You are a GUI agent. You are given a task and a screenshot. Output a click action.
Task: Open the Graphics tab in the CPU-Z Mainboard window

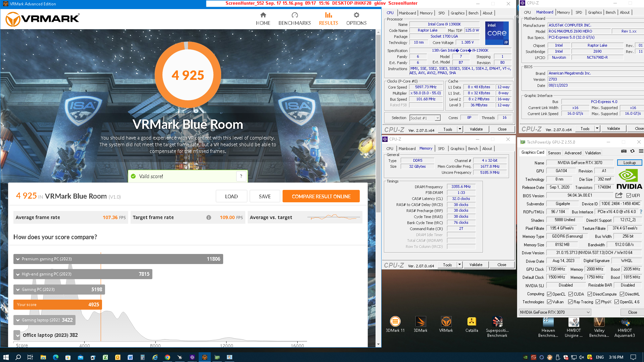(x=595, y=12)
